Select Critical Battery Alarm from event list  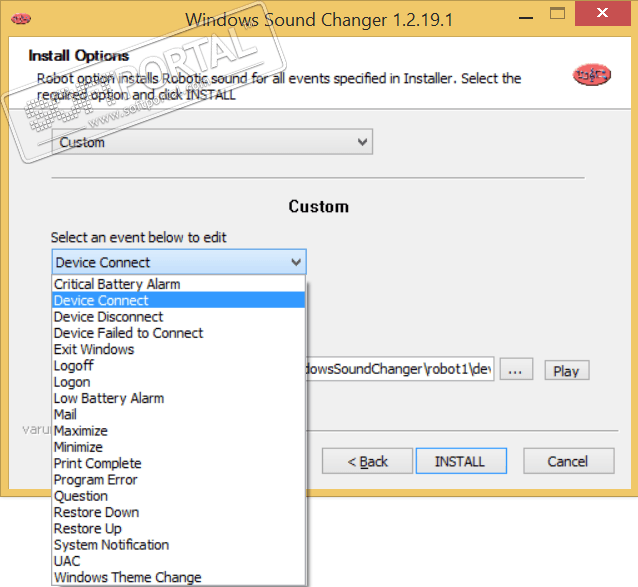179,284
